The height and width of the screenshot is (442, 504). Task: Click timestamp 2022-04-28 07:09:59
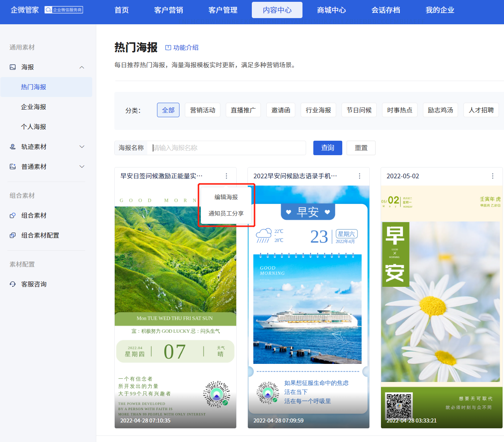coord(278,420)
